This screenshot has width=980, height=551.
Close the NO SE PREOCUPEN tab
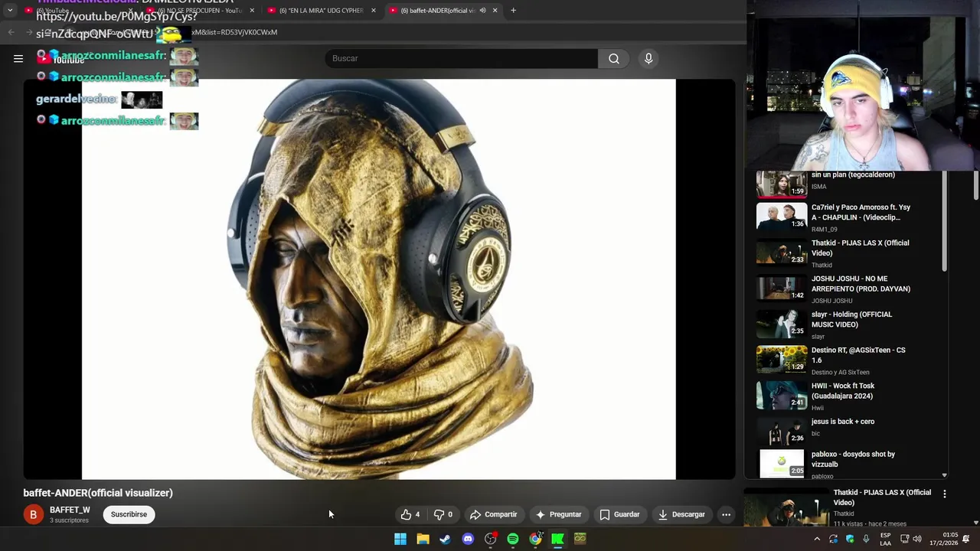pyautogui.click(x=252, y=10)
